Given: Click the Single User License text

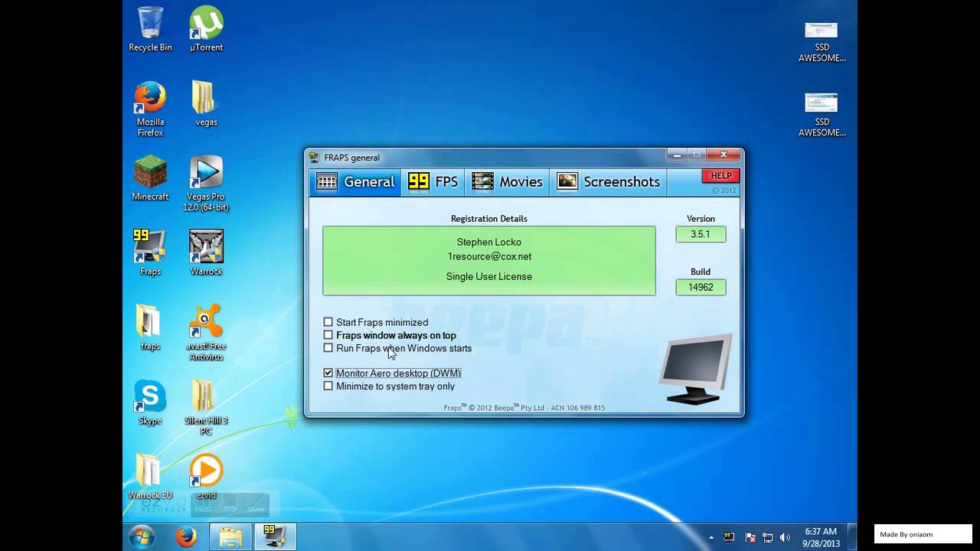Looking at the screenshot, I should 489,276.
